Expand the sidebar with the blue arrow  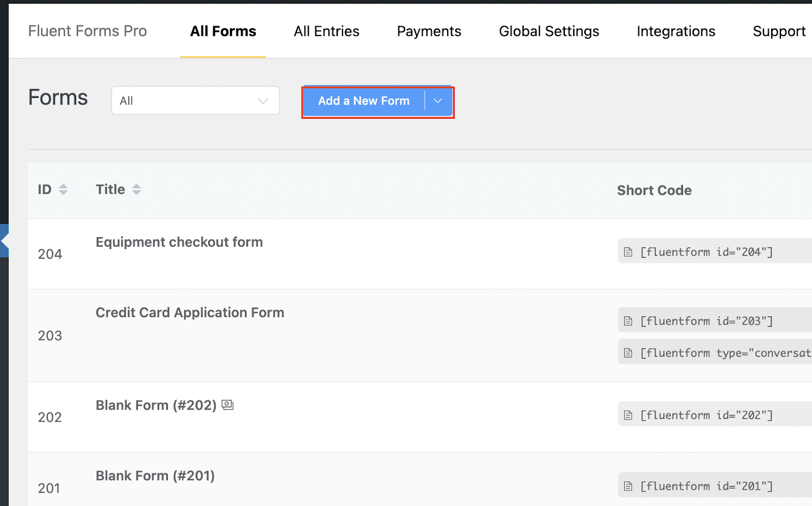[5, 241]
